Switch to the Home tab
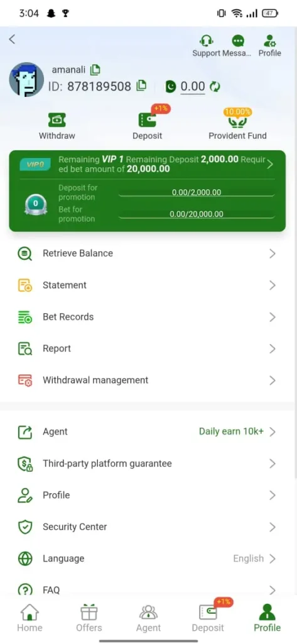This screenshot has width=297, height=644. tap(30, 618)
